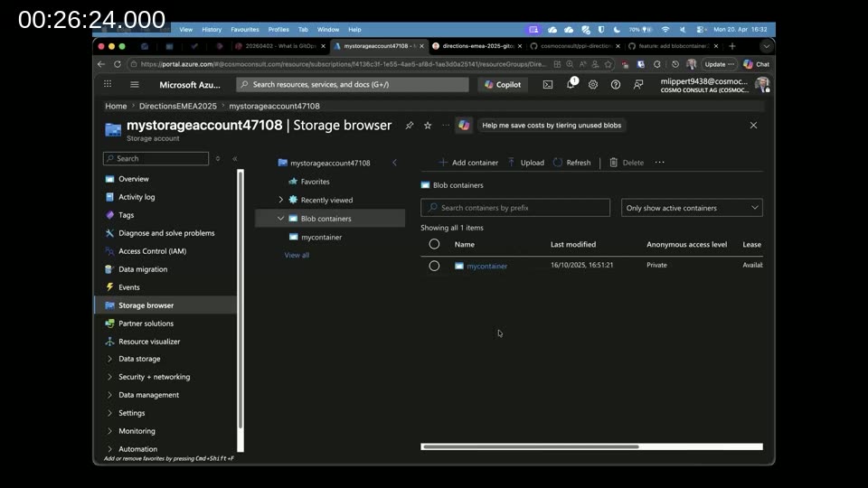Open the Window menu in menu bar
The image size is (868, 488).
(327, 30)
